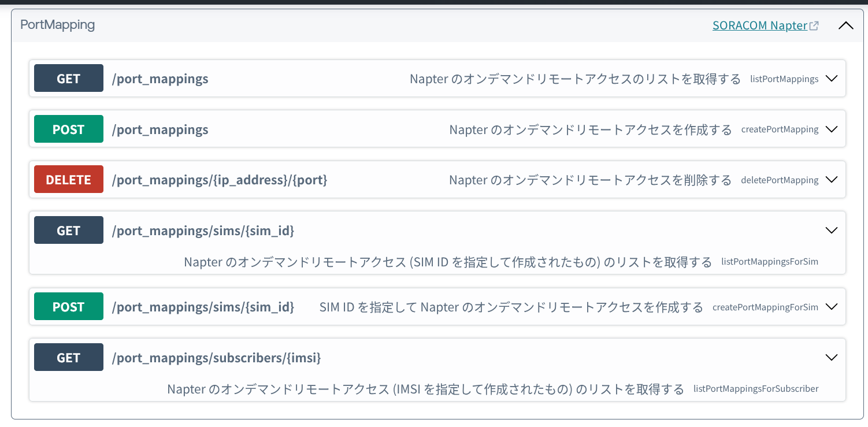Click the listPortMappings operation ID
The height and width of the screenshot is (427, 868).
[x=784, y=79]
